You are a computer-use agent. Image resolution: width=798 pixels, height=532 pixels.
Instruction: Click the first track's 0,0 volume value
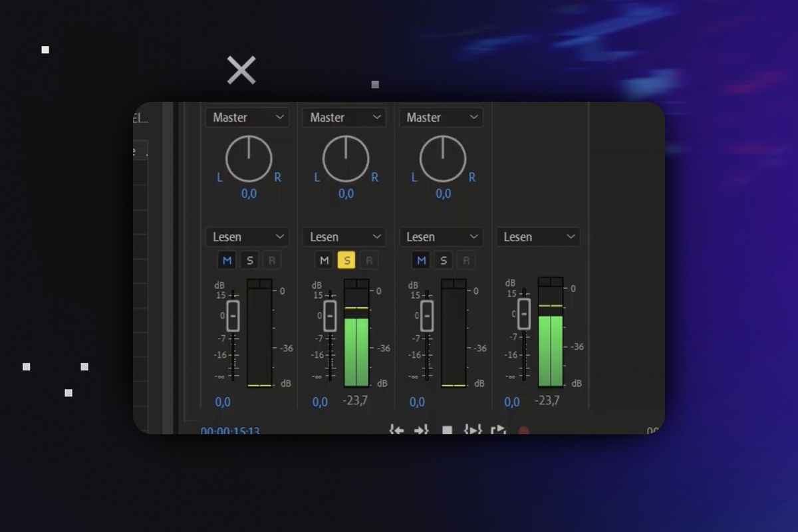coord(223,402)
